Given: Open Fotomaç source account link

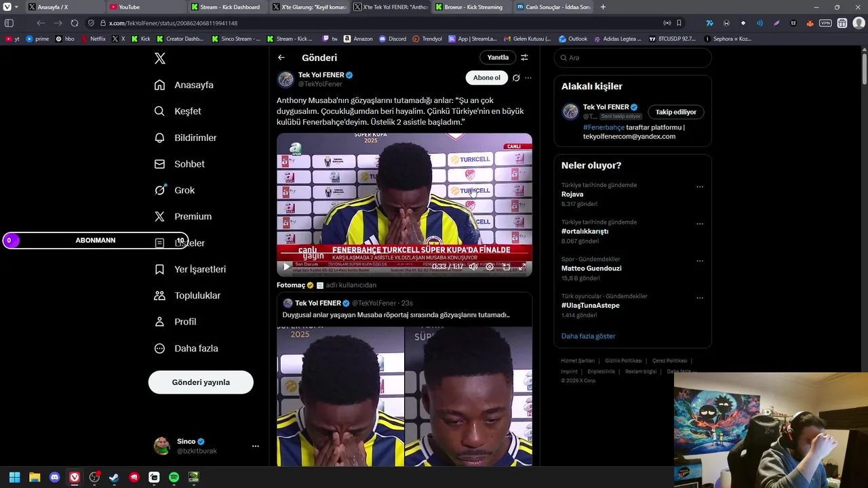Looking at the screenshot, I should tap(291, 285).
